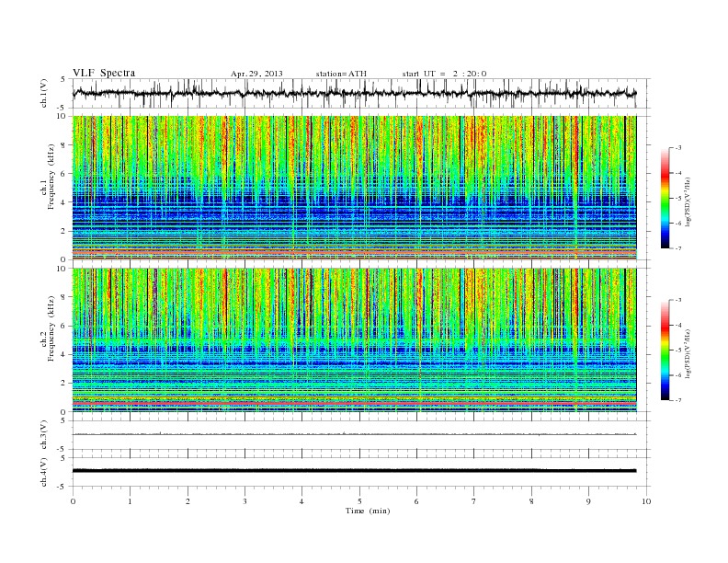Click the ch.2 spectrogram '4' kHz tick label

point(63,354)
